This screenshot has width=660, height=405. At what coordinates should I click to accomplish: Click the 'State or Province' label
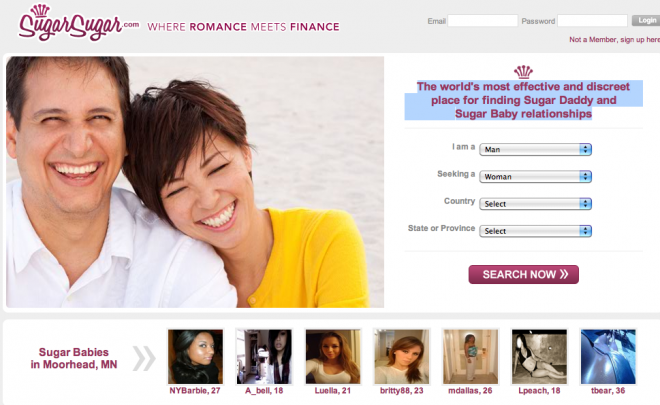click(441, 228)
